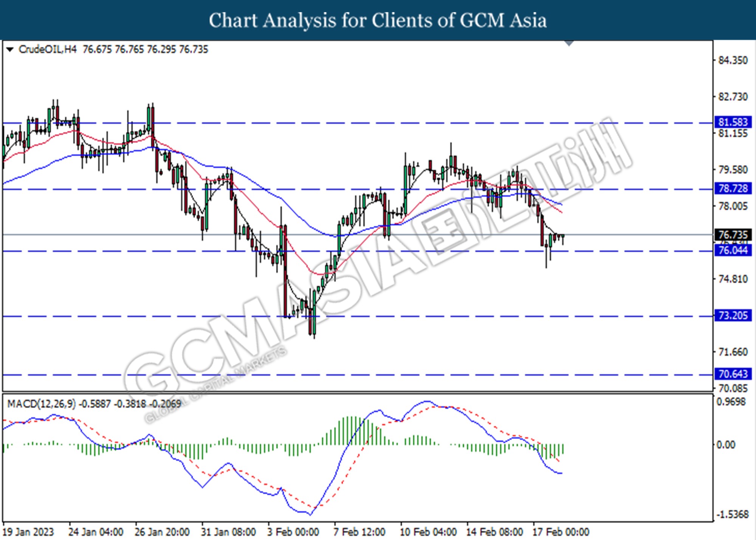Image resolution: width=756 pixels, height=540 pixels.
Task: Select the 78.005 price axis value
Action: point(733,206)
